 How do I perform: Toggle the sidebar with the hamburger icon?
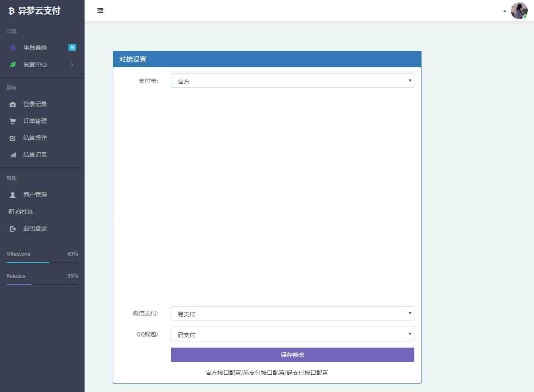pos(100,11)
